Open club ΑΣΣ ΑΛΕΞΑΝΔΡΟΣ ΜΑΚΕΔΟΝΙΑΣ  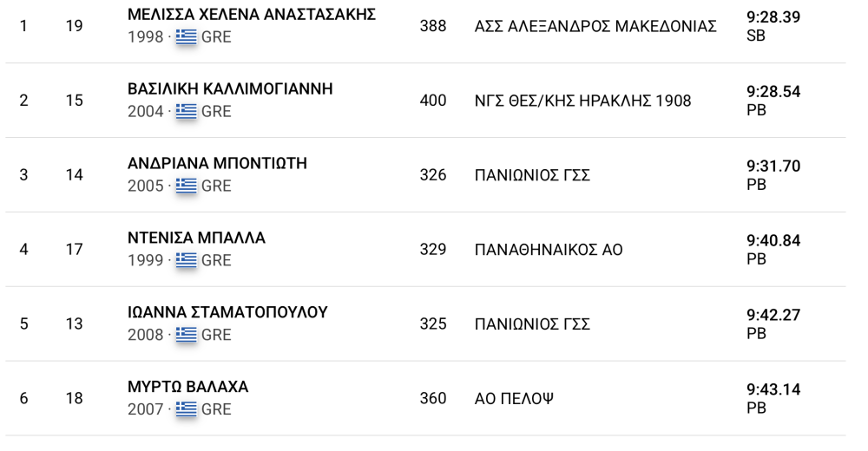point(595,26)
